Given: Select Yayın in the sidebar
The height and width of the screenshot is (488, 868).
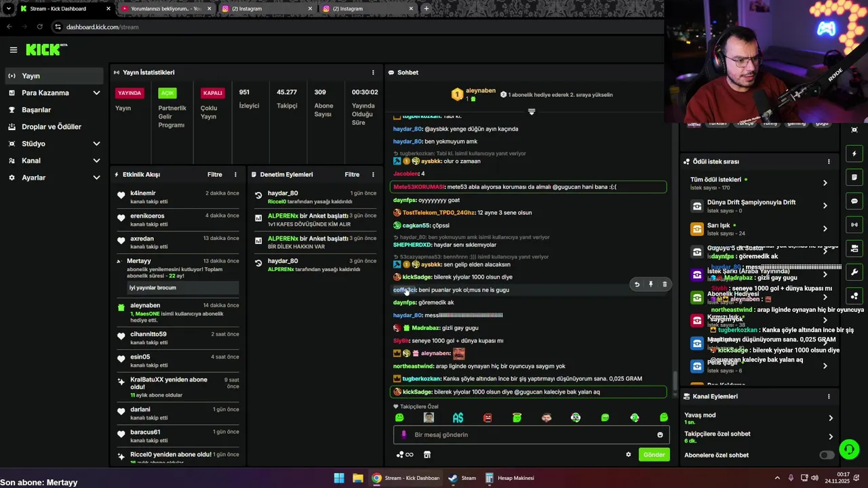Looking at the screenshot, I should pyautogui.click(x=54, y=76).
